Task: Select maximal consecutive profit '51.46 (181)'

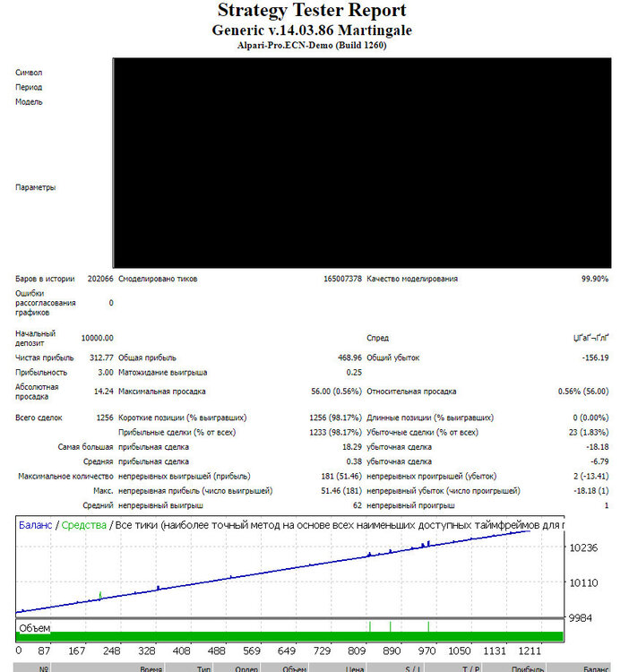Action: (x=341, y=491)
